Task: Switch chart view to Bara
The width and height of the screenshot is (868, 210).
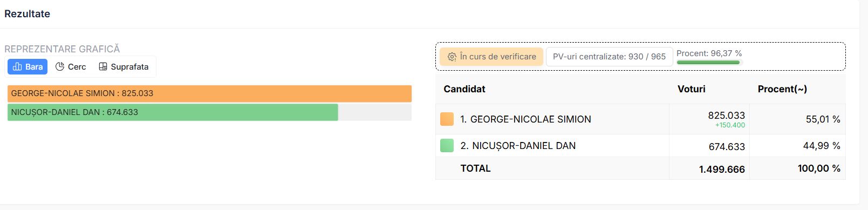Action: [28, 67]
